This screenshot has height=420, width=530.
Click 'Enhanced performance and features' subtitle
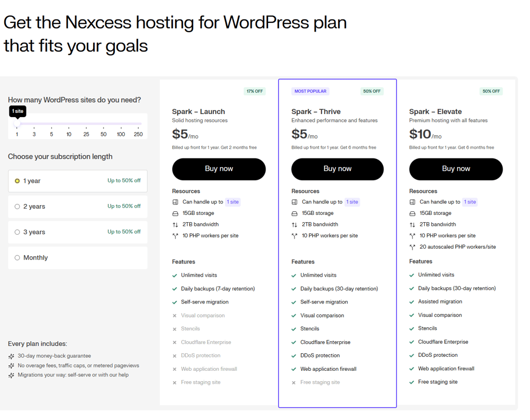click(335, 120)
